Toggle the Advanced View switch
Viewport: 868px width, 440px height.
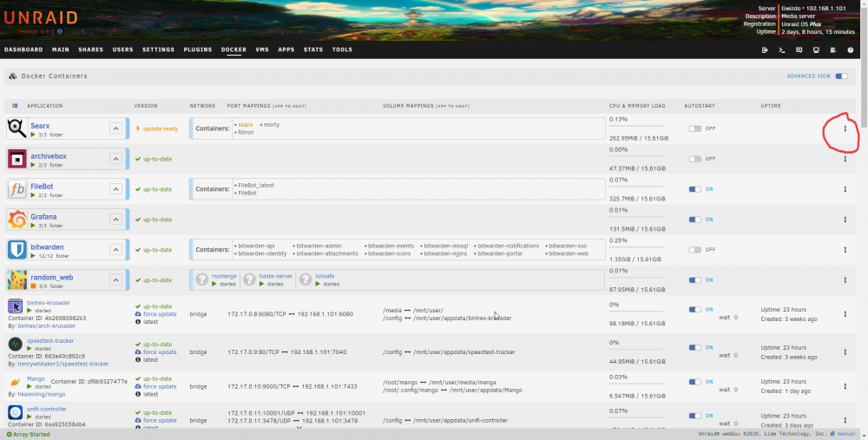pyautogui.click(x=841, y=76)
